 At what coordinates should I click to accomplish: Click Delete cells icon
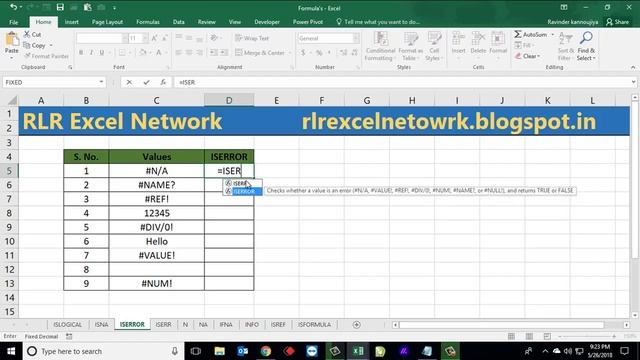(x=478, y=39)
